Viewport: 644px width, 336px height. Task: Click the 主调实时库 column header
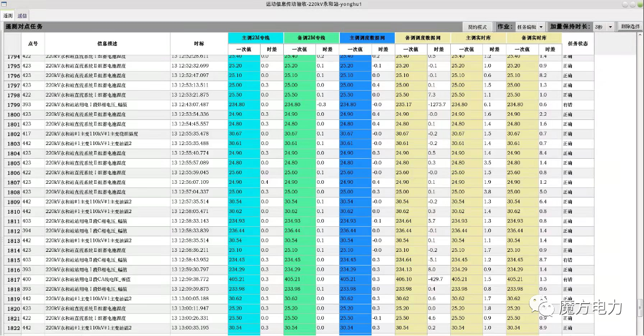pyautogui.click(x=478, y=38)
